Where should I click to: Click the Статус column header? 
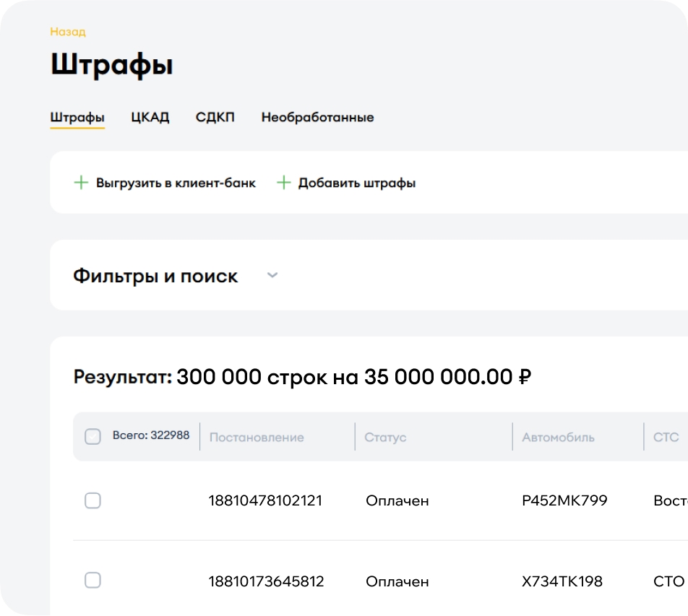[x=385, y=437]
